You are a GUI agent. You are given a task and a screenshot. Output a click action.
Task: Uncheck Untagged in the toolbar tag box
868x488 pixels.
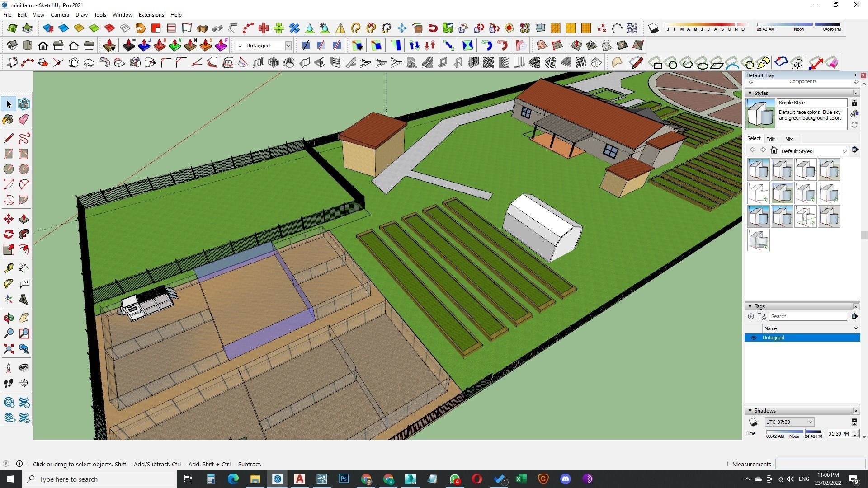click(x=241, y=45)
